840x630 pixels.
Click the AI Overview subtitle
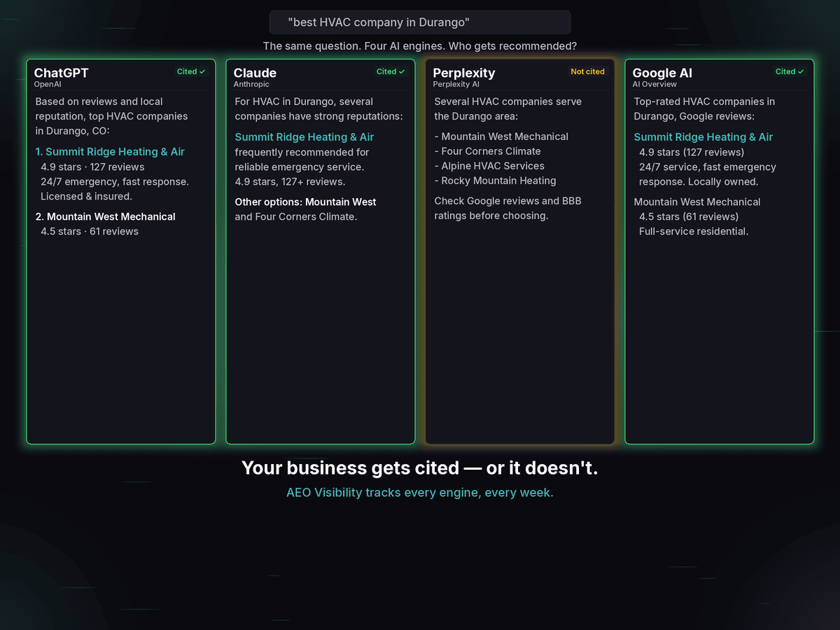click(654, 84)
